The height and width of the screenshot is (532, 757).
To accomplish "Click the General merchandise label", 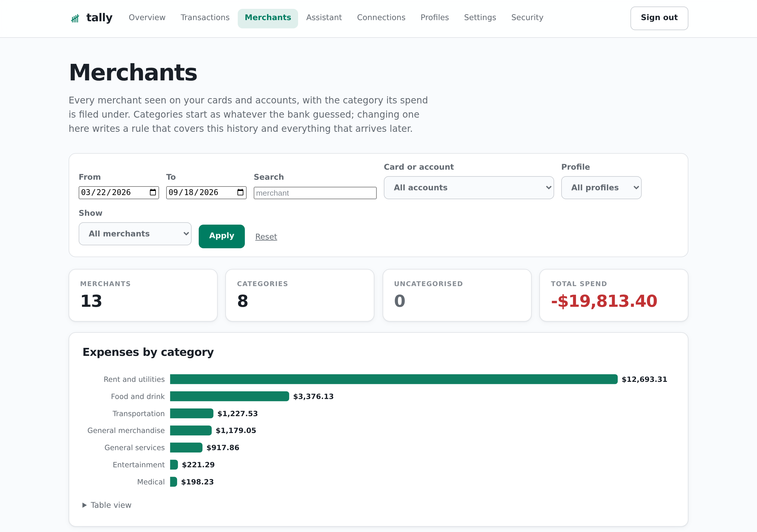I will [126, 431].
